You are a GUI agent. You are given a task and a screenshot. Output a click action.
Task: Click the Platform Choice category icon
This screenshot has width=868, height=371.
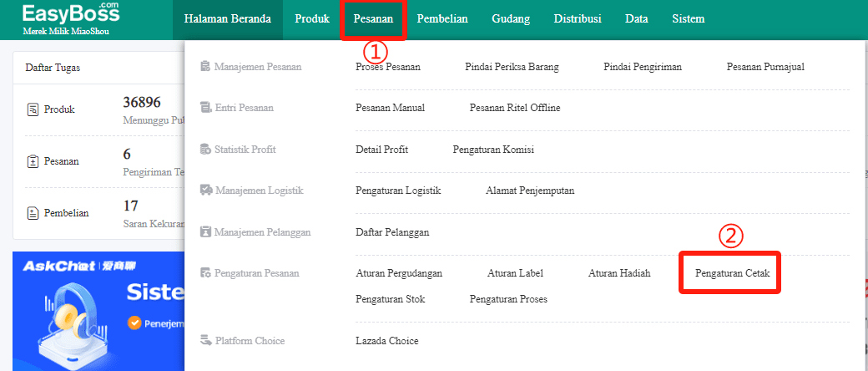pos(205,340)
